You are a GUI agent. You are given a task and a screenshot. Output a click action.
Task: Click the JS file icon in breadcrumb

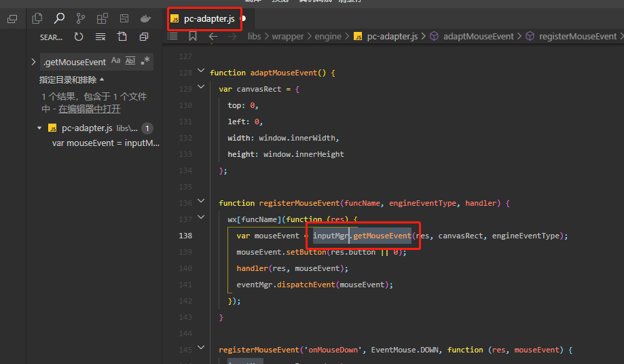pyautogui.click(x=358, y=37)
